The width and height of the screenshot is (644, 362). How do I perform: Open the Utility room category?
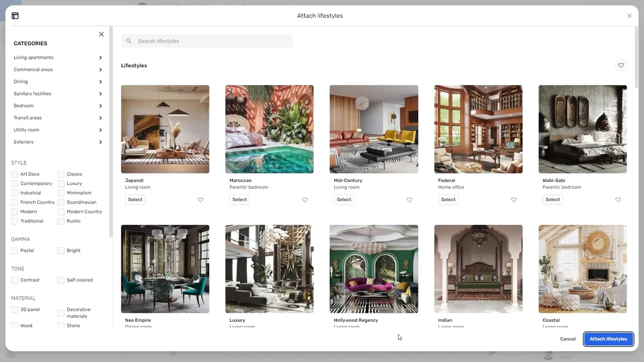tap(58, 130)
